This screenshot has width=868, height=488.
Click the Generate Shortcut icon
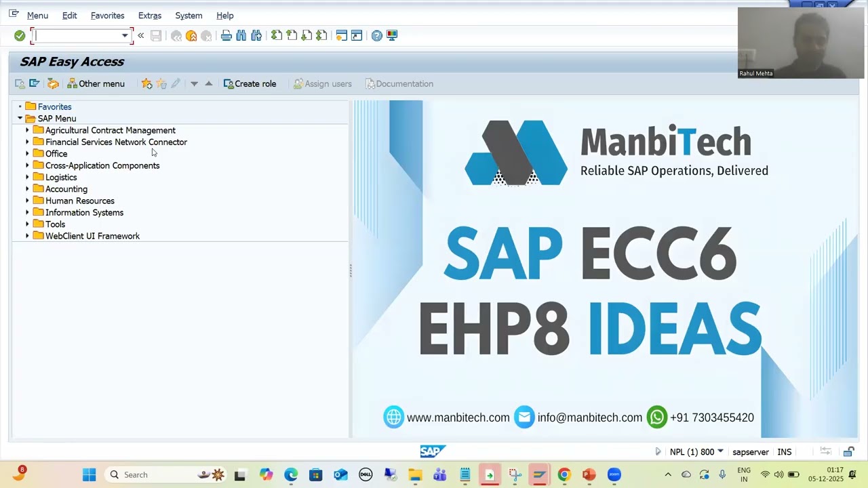(357, 35)
